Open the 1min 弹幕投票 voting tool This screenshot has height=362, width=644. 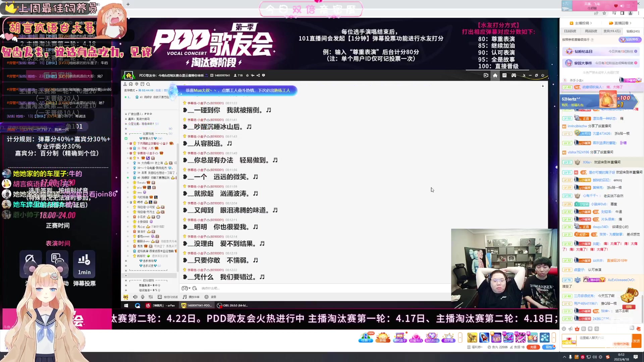pos(84,268)
